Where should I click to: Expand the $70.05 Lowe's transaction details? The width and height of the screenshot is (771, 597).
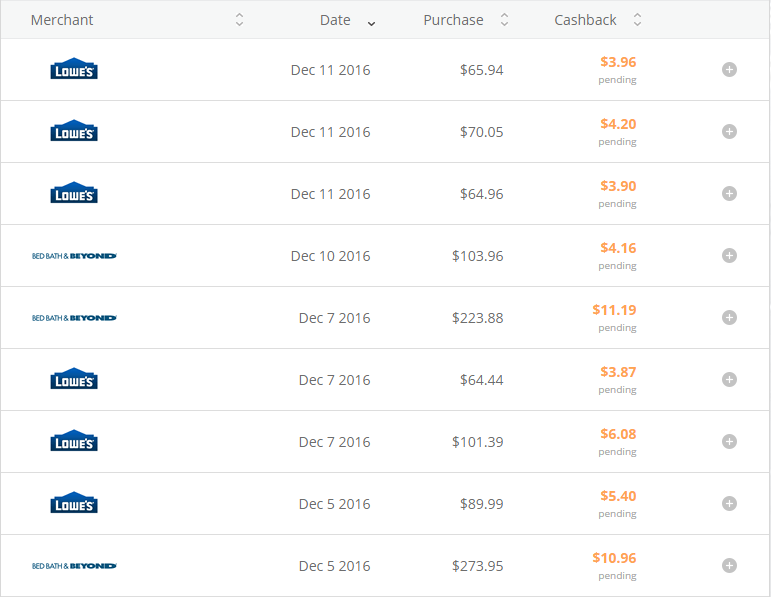click(729, 132)
